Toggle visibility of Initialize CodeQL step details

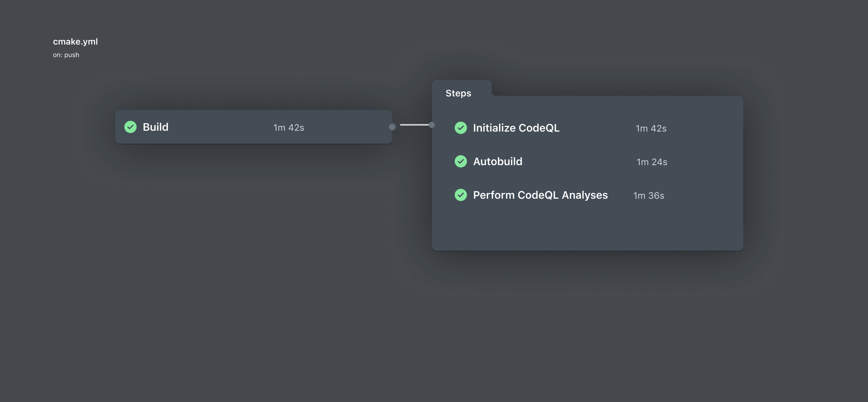pyautogui.click(x=516, y=128)
